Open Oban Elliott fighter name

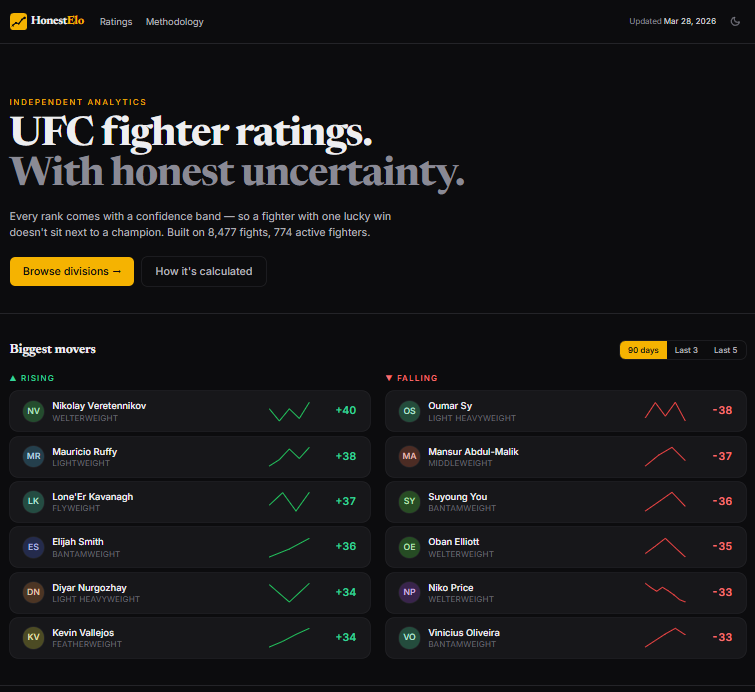click(454, 542)
